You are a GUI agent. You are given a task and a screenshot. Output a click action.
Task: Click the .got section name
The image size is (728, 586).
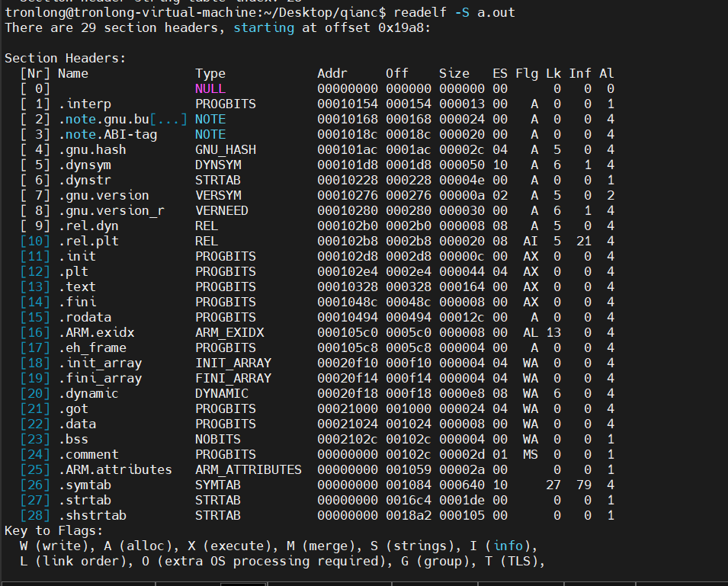tap(73, 408)
